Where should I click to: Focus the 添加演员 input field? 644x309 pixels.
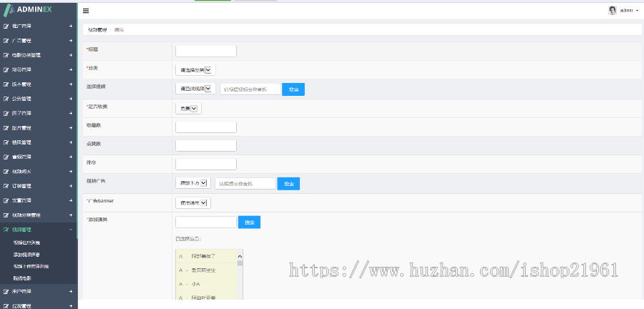click(206, 222)
